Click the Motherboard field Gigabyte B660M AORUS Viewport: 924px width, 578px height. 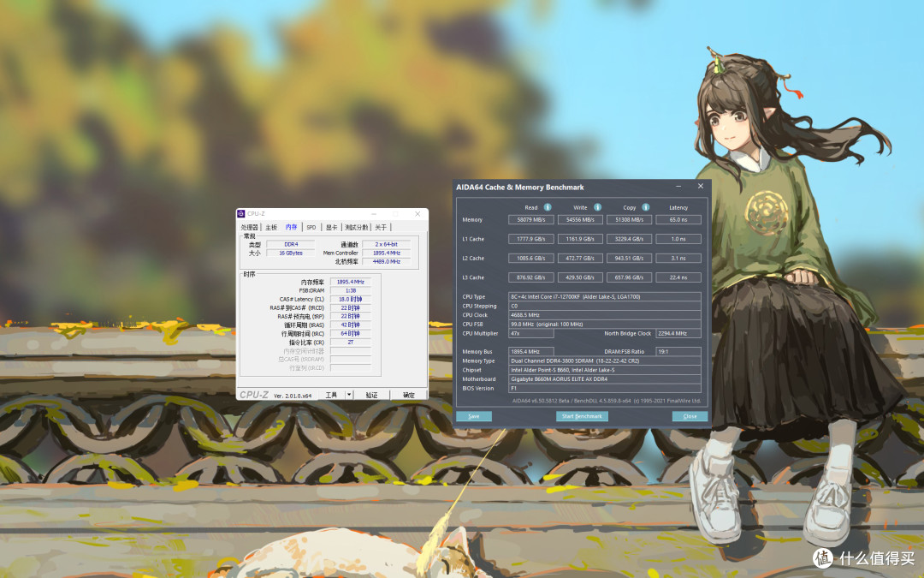point(605,379)
